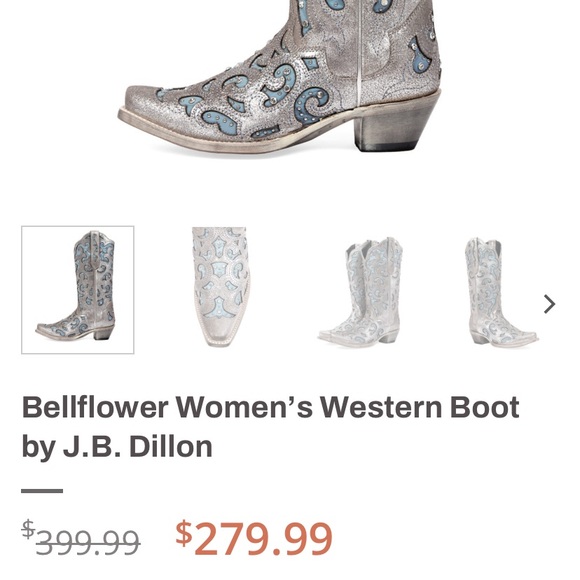
Task: Choose the right-facing single boot thumbnail
Action: pos(501,292)
